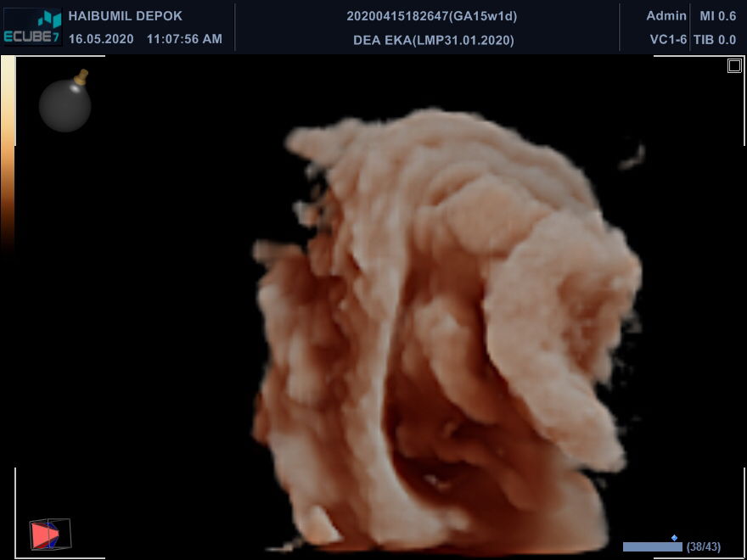Click the light source sphere icon

click(65, 106)
